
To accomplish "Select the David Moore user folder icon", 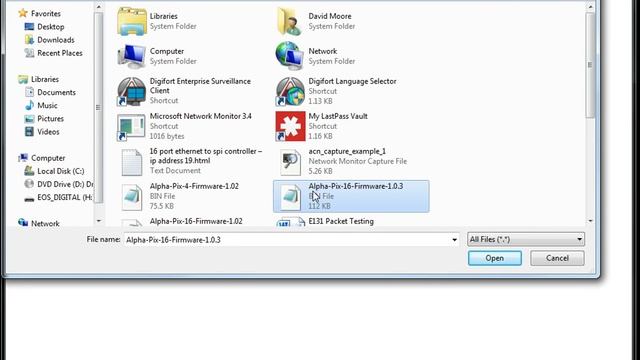I will point(290,21).
